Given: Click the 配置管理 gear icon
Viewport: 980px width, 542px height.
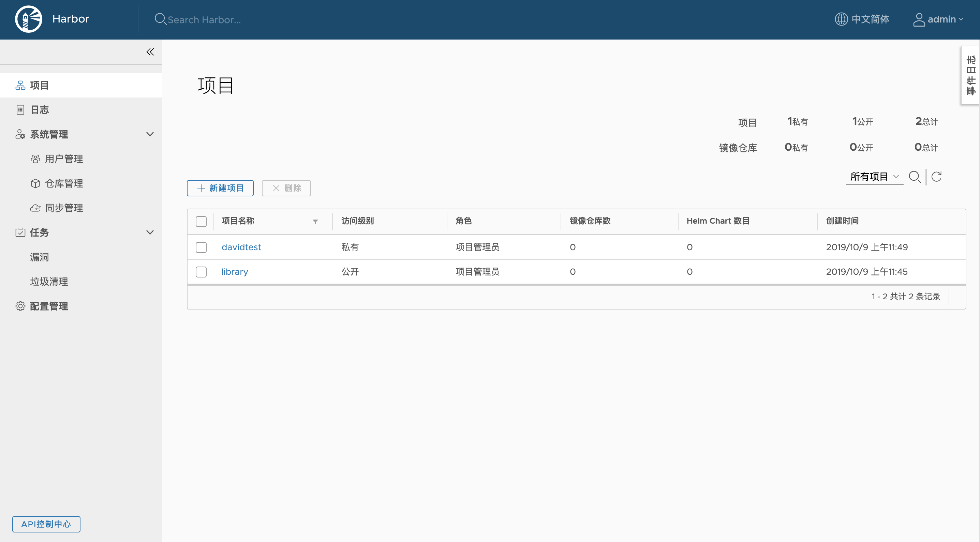Looking at the screenshot, I should (x=20, y=306).
